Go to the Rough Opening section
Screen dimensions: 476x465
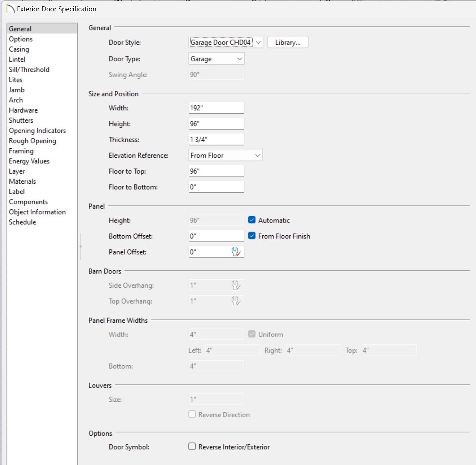(x=32, y=141)
